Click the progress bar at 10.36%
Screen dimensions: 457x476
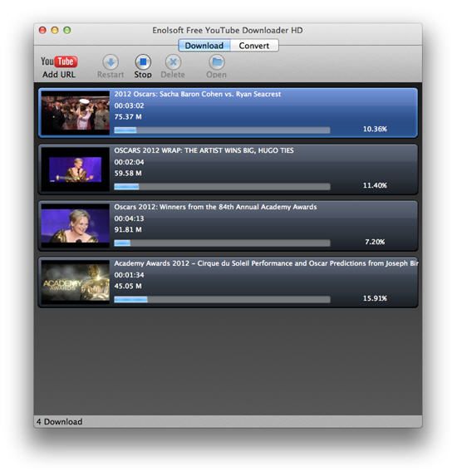coord(222,130)
